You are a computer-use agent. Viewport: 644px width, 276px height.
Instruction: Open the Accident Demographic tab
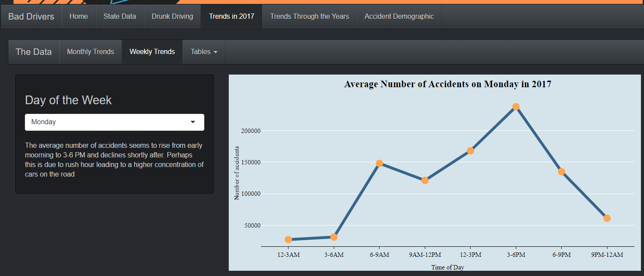point(399,17)
